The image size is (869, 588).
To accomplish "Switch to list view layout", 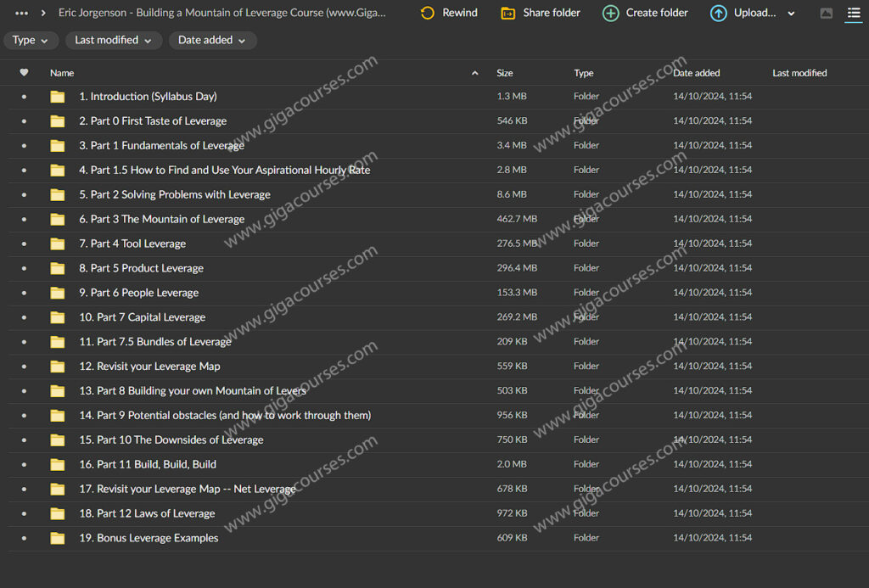I will click(854, 13).
